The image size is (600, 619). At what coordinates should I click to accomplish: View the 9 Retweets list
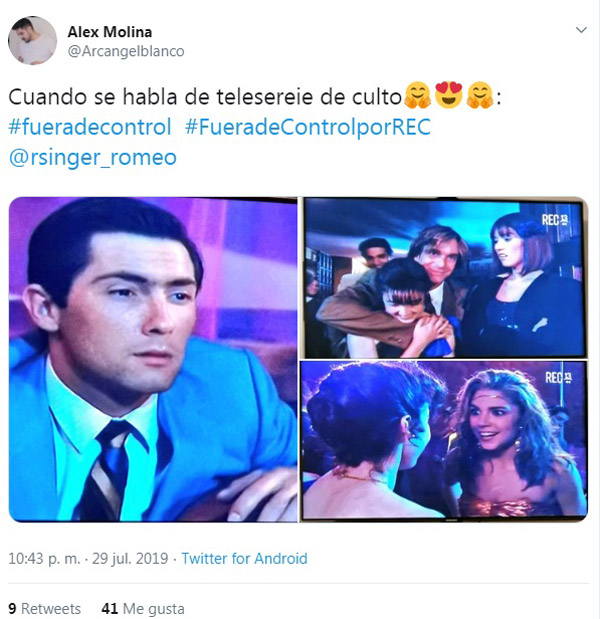[44, 608]
